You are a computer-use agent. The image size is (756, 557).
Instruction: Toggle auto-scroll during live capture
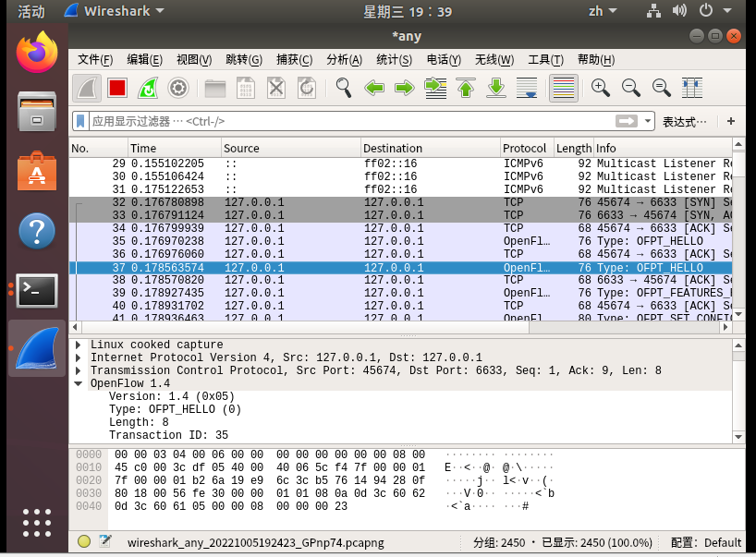point(527,88)
